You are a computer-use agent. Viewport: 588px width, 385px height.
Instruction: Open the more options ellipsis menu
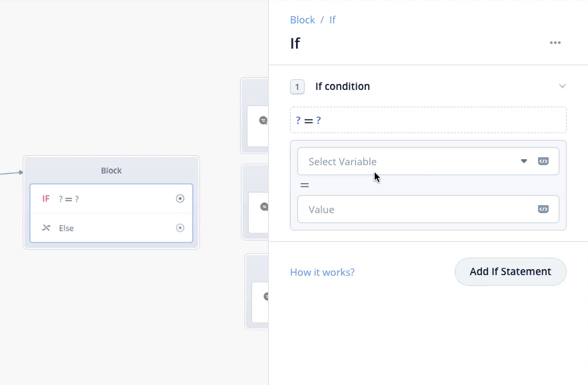(555, 43)
